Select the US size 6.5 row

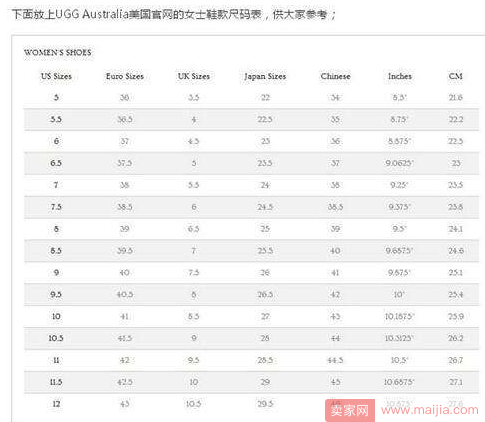click(x=251, y=163)
